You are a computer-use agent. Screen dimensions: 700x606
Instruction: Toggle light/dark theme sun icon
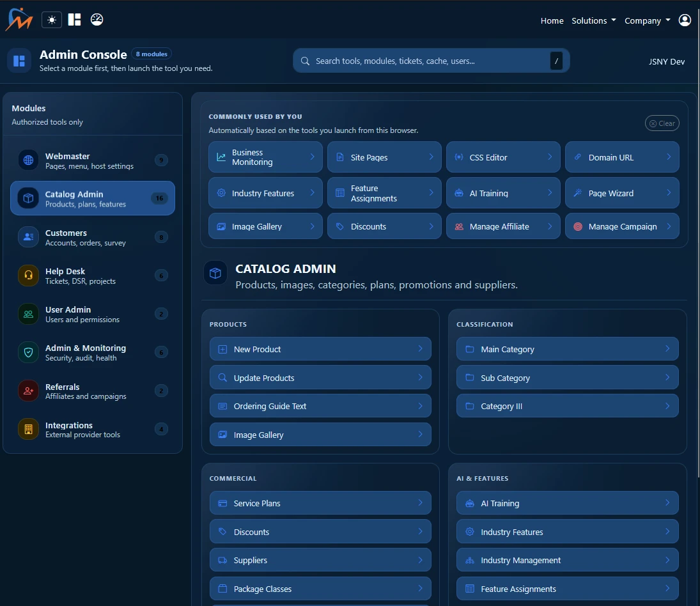[x=52, y=20]
